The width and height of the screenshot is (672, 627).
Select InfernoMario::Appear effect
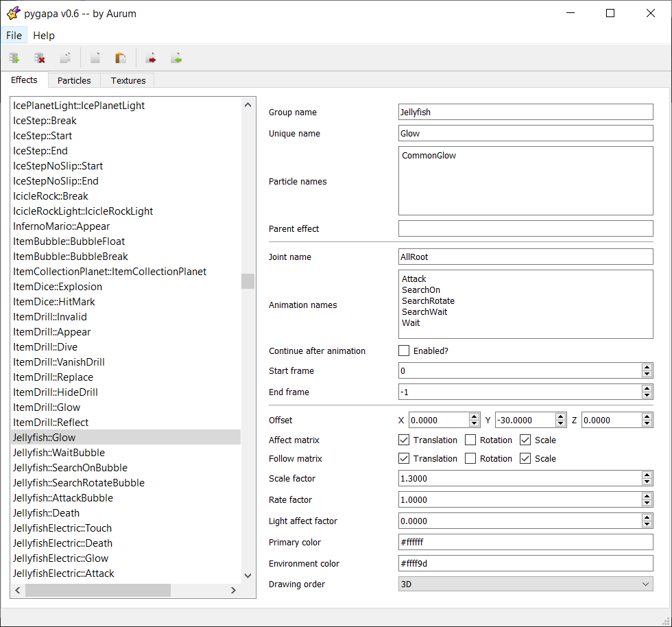tap(125, 226)
